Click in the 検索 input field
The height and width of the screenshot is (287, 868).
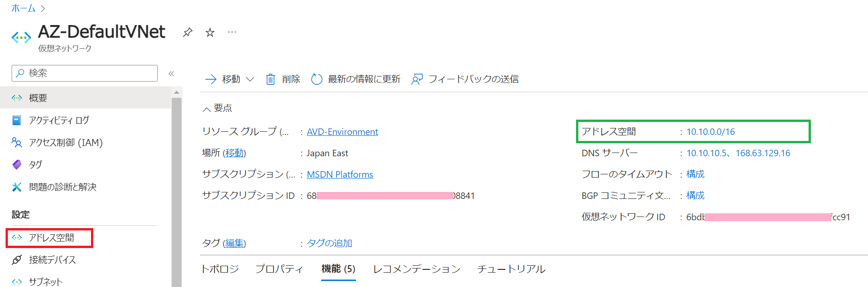click(x=84, y=73)
